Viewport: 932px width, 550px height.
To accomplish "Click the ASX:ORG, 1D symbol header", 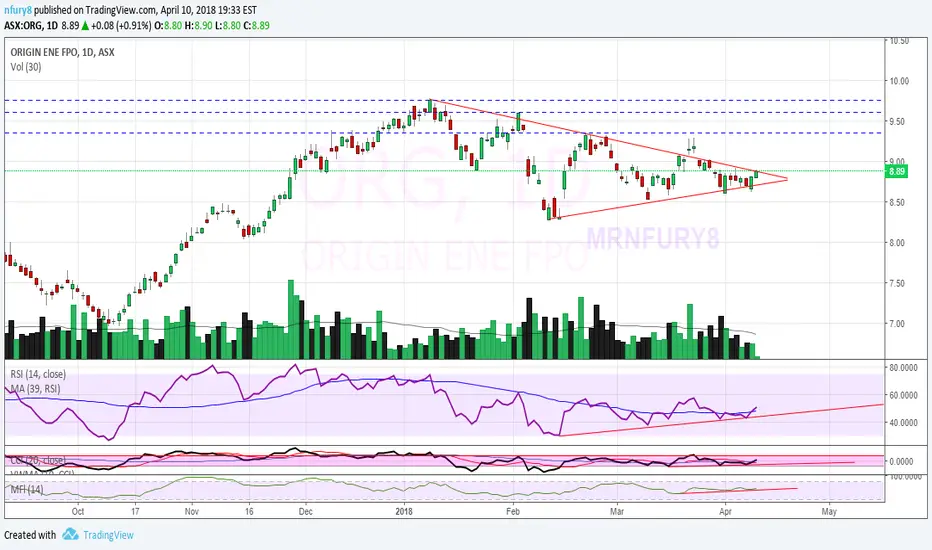I will [31, 26].
